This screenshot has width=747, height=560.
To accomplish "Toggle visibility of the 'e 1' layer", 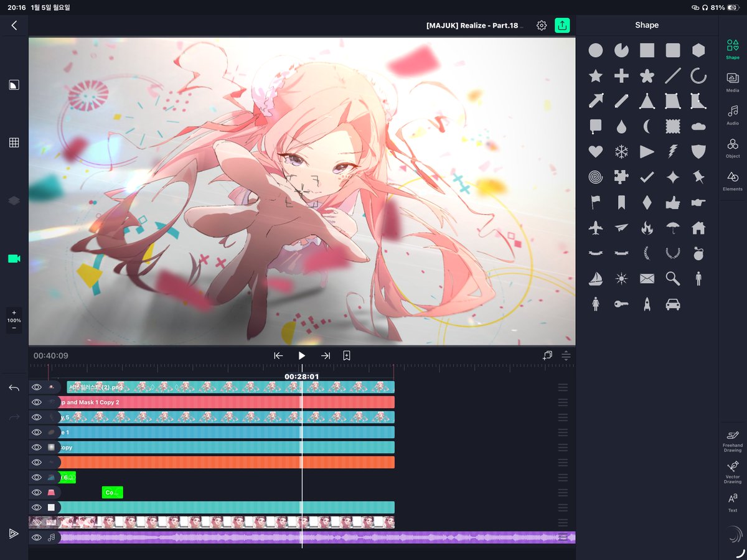I will pyautogui.click(x=37, y=432).
